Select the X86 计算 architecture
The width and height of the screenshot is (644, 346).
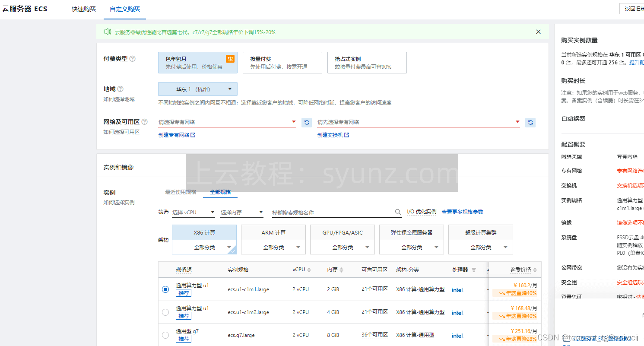click(x=204, y=232)
